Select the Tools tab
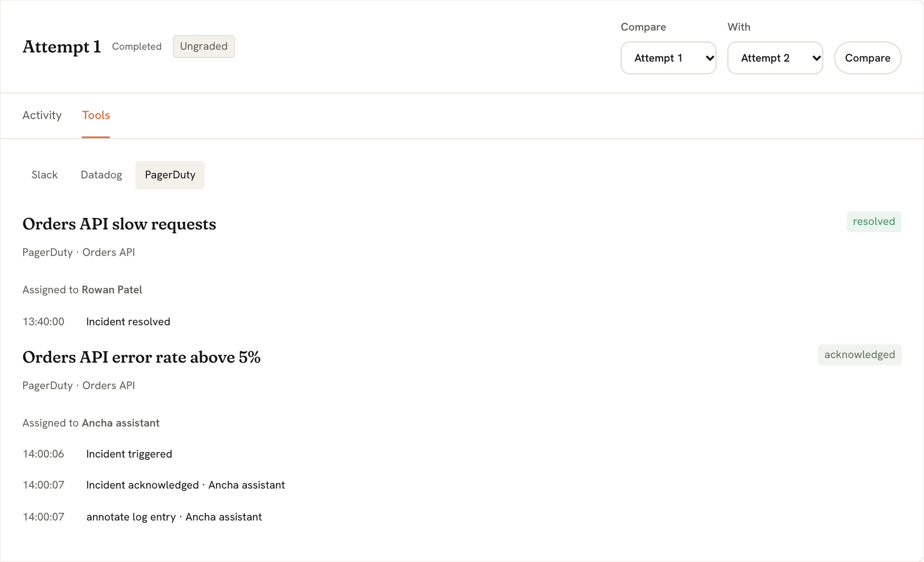This screenshot has height=562, width=924. 96,115
